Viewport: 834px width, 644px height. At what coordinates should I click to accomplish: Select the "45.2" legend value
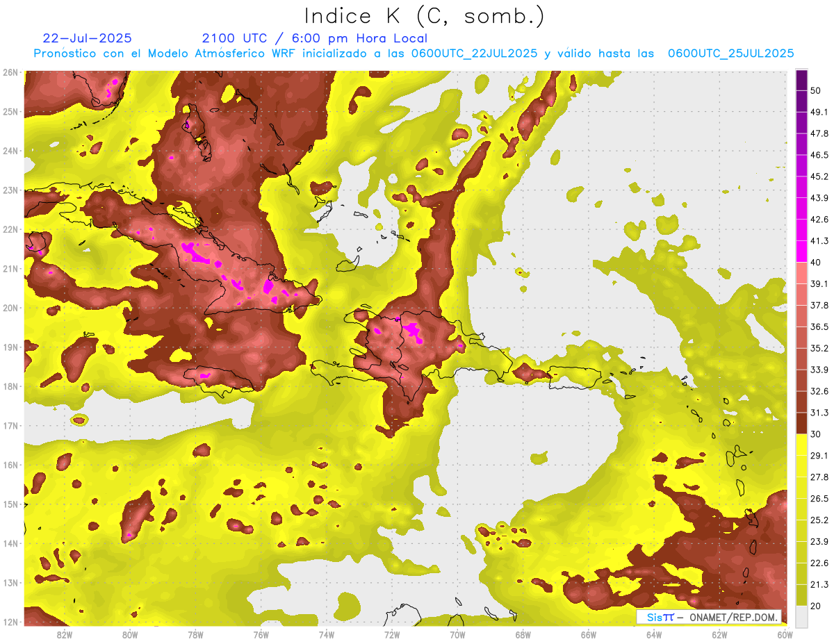(x=819, y=176)
